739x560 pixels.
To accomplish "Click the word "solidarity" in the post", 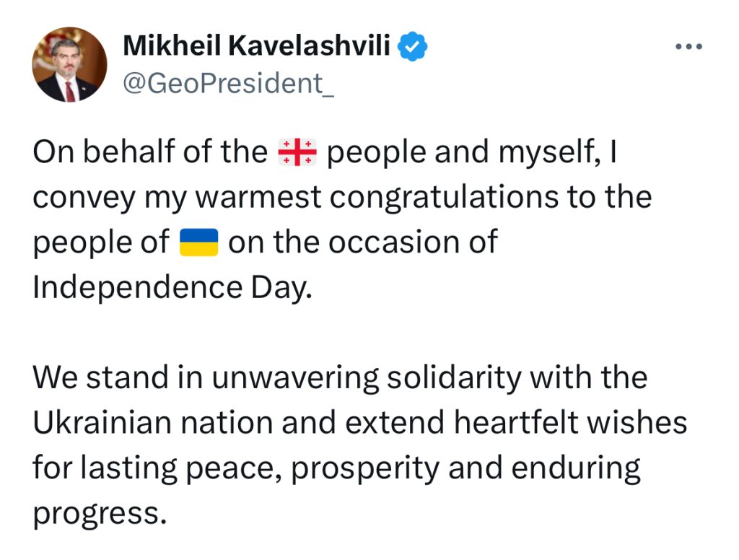I will click(x=454, y=379).
